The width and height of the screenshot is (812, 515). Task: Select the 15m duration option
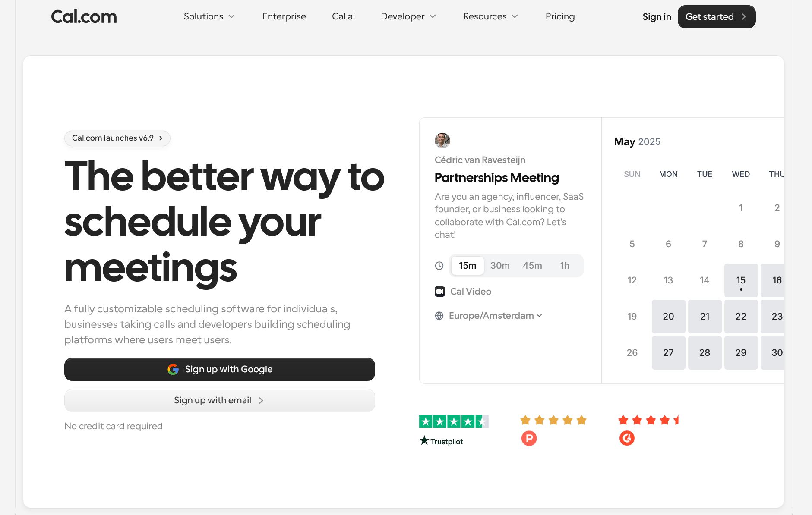pyautogui.click(x=468, y=266)
